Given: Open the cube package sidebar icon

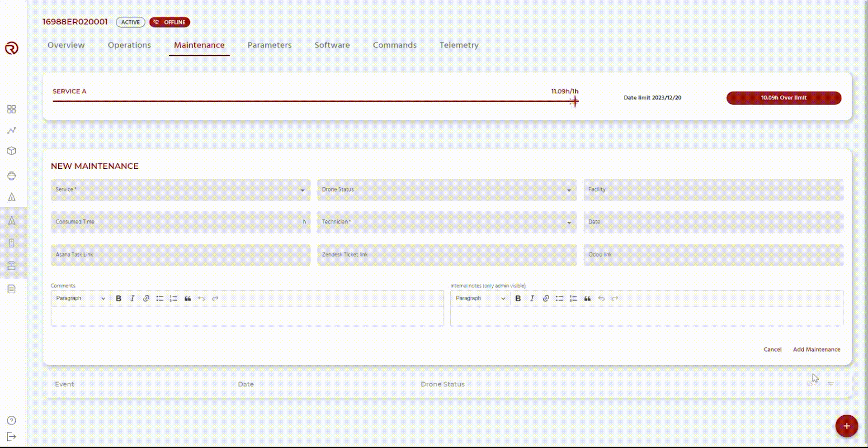Looking at the screenshot, I should pos(12,151).
